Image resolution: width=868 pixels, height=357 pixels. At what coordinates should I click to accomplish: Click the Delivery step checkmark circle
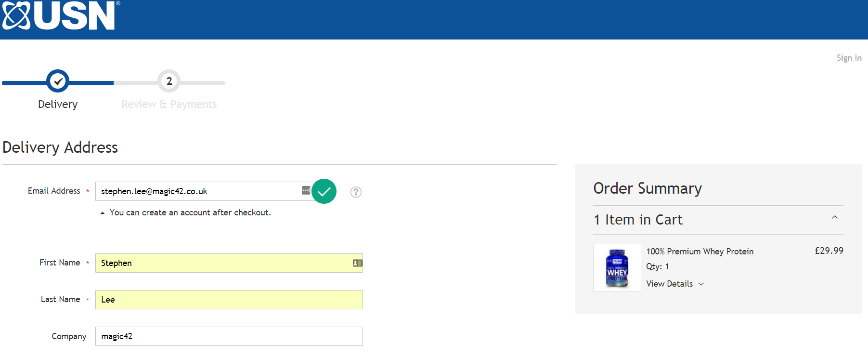pyautogui.click(x=58, y=81)
